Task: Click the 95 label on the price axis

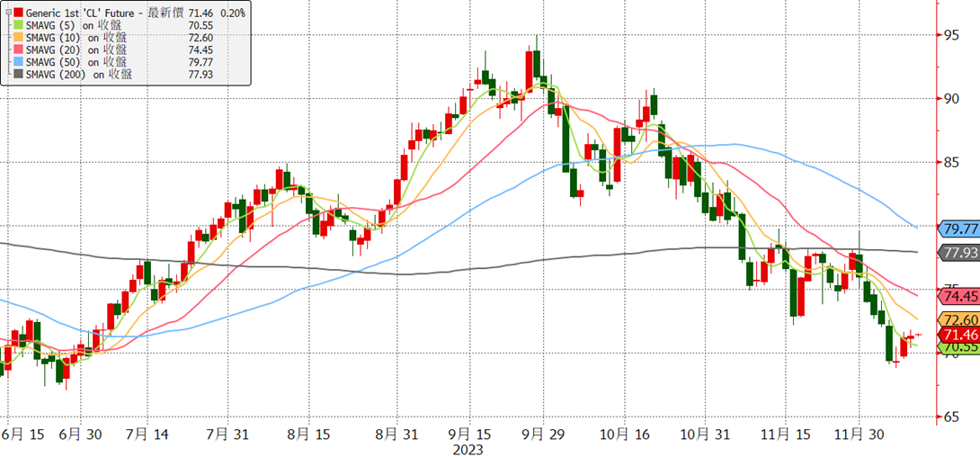Action: pos(951,35)
